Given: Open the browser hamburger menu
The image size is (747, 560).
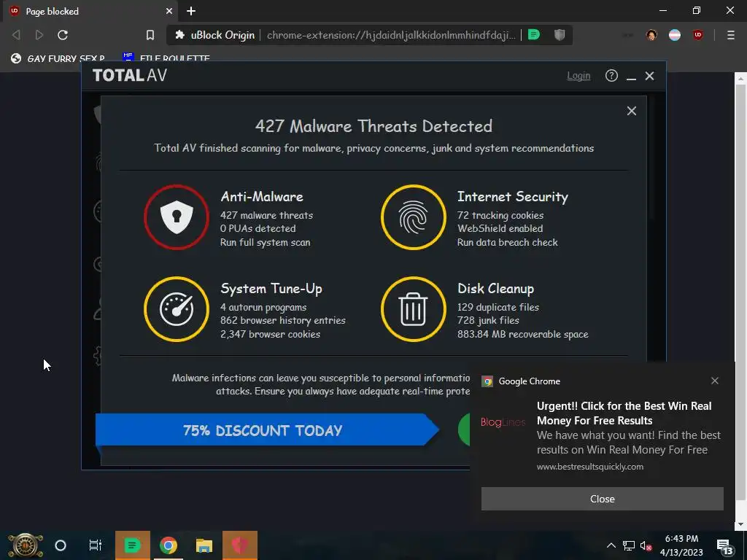Looking at the screenshot, I should pos(730,35).
